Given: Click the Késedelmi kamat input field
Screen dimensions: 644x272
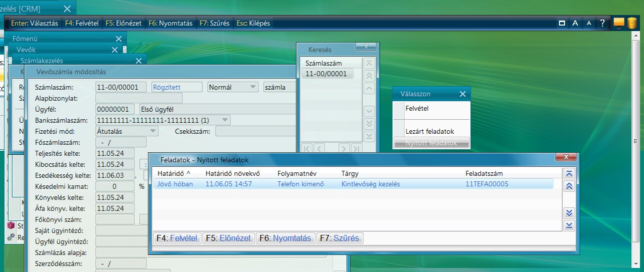Looking at the screenshot, I should click(115, 186).
